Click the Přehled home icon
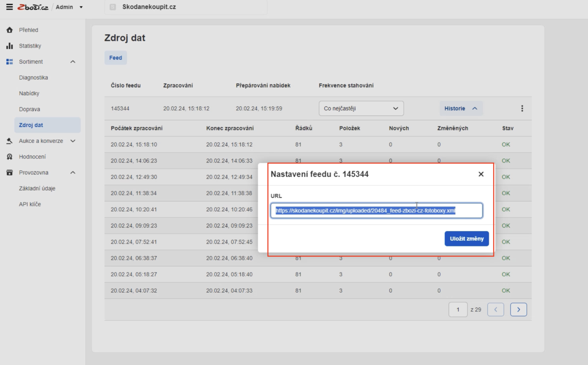588x365 pixels. tap(9, 30)
